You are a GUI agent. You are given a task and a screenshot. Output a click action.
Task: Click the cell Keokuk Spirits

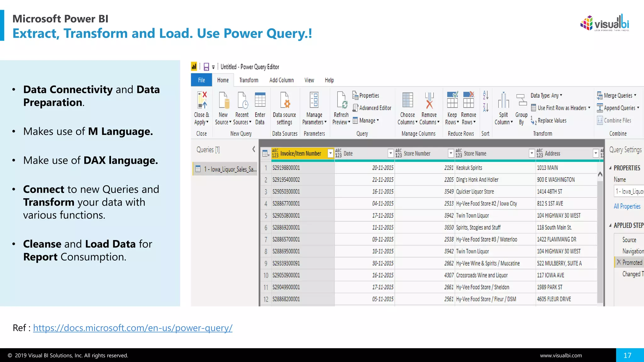point(495,168)
